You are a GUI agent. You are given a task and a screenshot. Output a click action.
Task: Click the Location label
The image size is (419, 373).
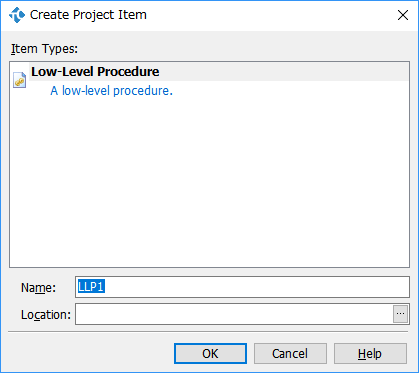click(x=46, y=314)
